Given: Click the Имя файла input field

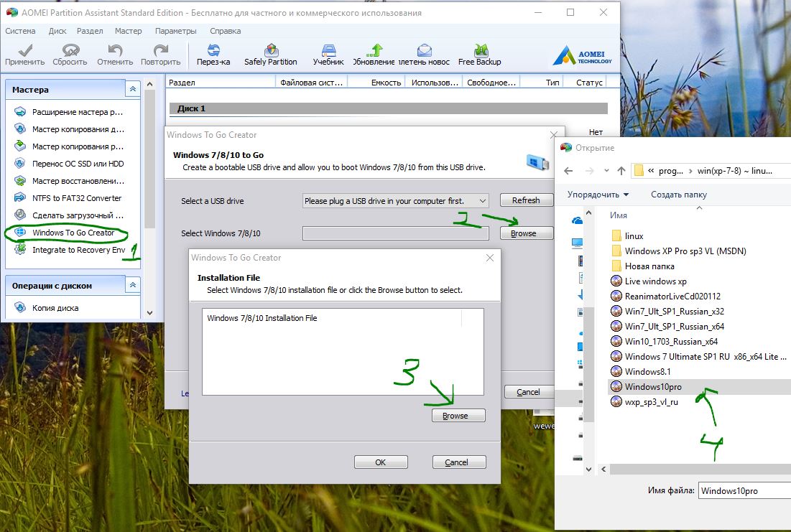Looking at the screenshot, I should [x=744, y=490].
